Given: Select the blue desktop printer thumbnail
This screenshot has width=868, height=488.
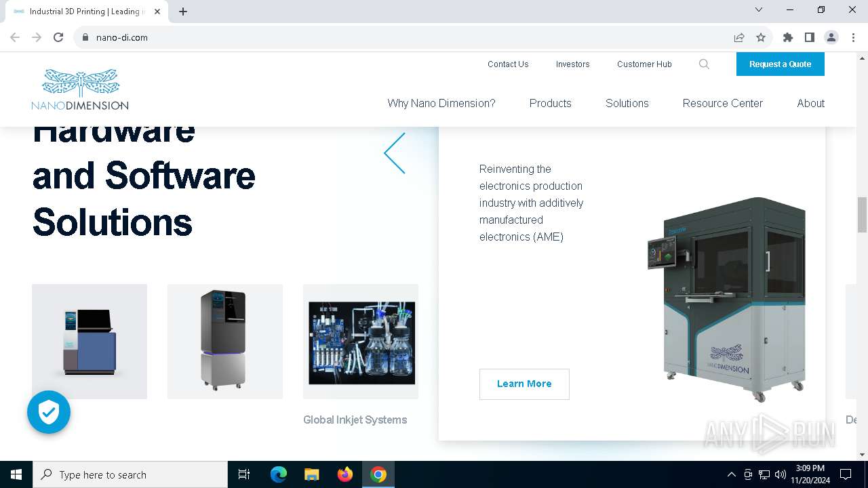Looking at the screenshot, I should coord(90,342).
